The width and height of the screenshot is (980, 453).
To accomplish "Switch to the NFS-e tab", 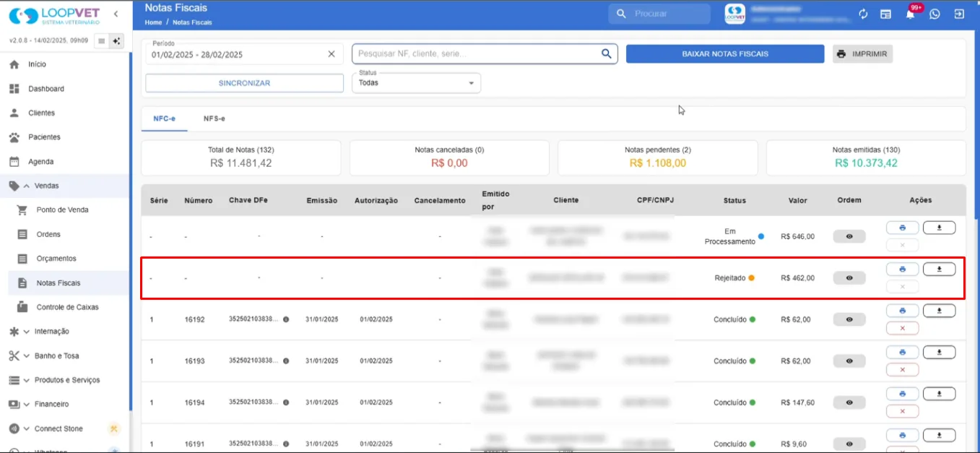I will tap(214, 118).
